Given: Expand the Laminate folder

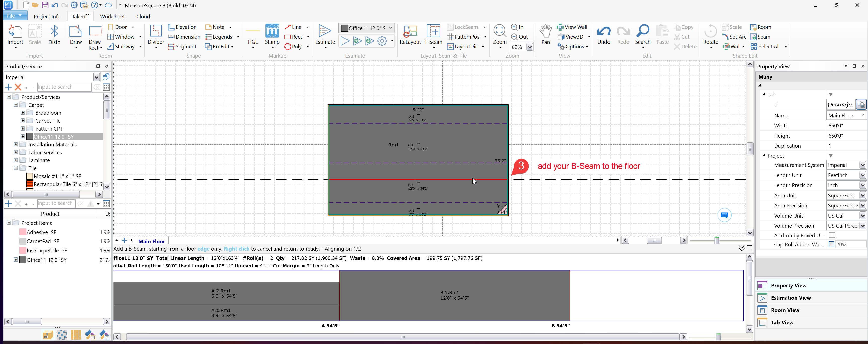Looking at the screenshot, I should pyautogui.click(x=16, y=160).
